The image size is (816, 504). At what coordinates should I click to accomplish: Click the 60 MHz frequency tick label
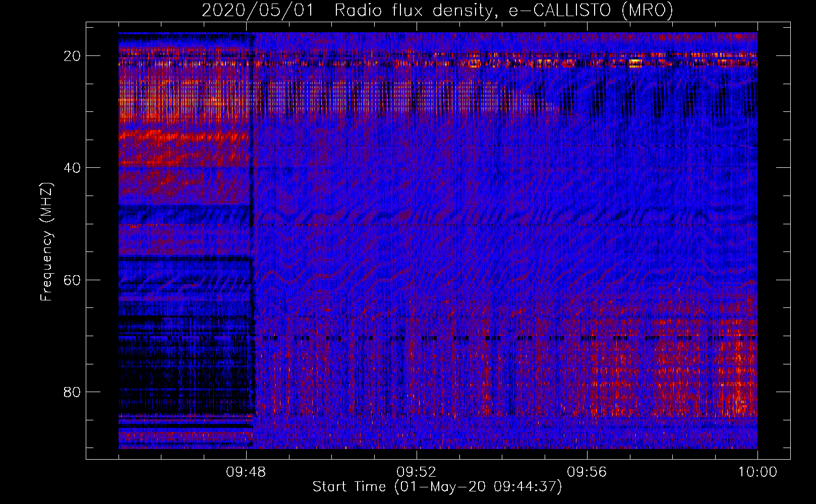point(72,280)
